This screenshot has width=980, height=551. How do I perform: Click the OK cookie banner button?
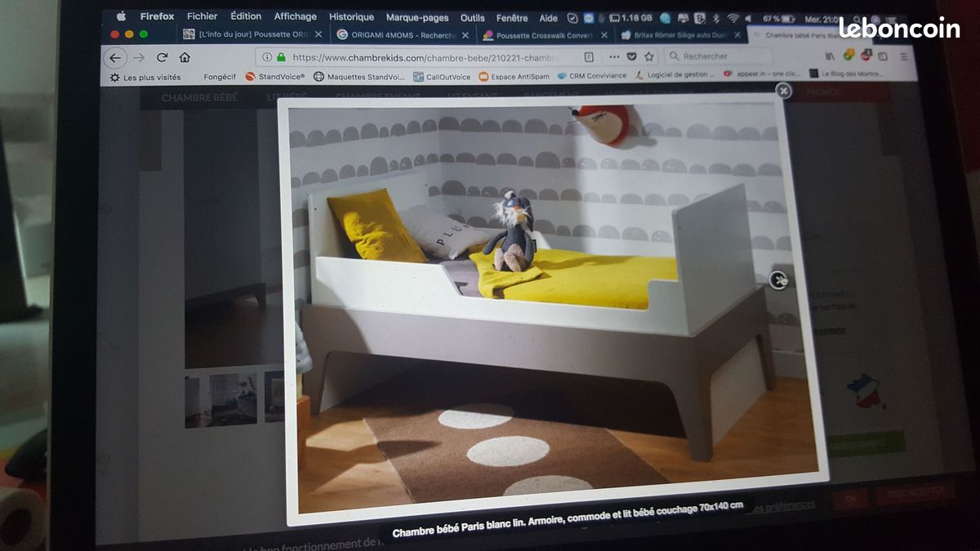(x=850, y=497)
